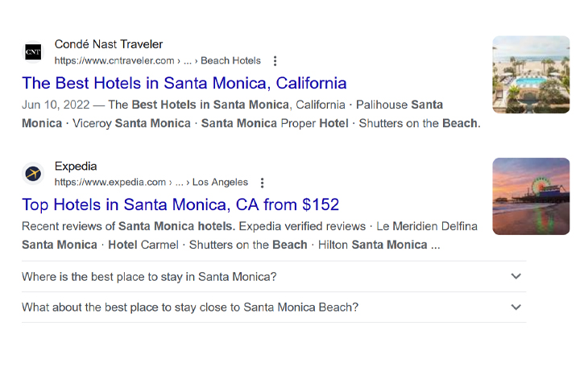Viewport: 588px width, 367px height.
Task: Click the snippet text dated Jun 10, 2022
Action: [x=250, y=113]
